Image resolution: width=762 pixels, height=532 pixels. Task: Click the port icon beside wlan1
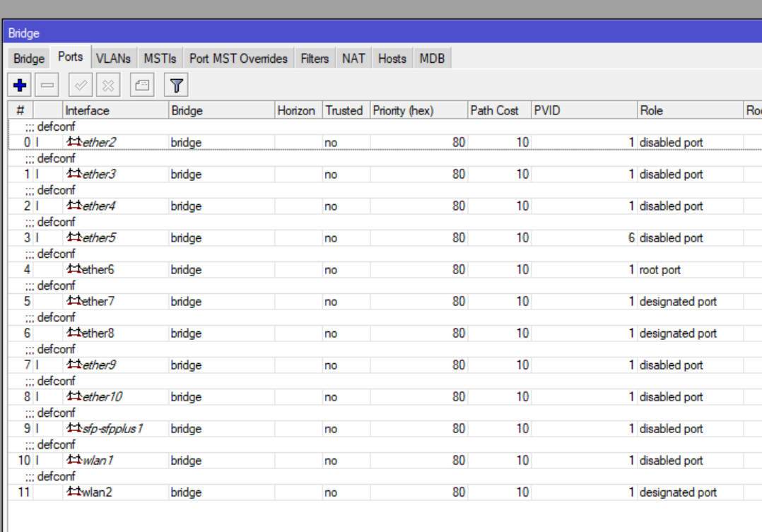(x=74, y=460)
